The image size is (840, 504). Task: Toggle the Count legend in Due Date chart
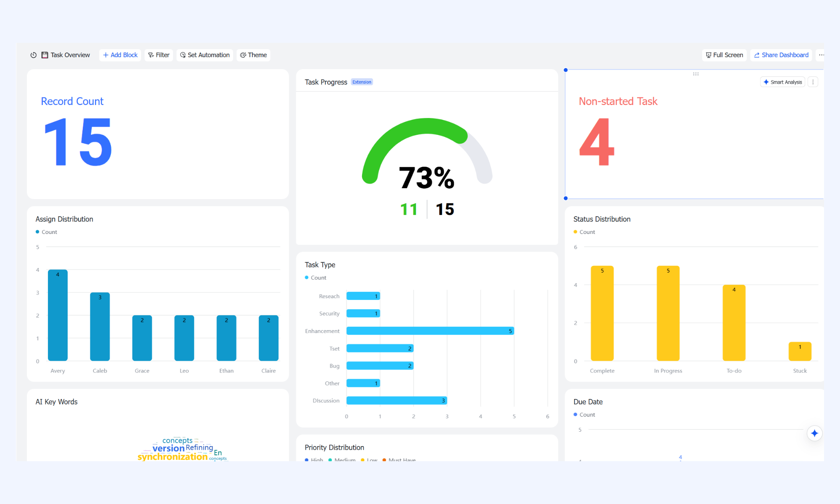(x=584, y=415)
